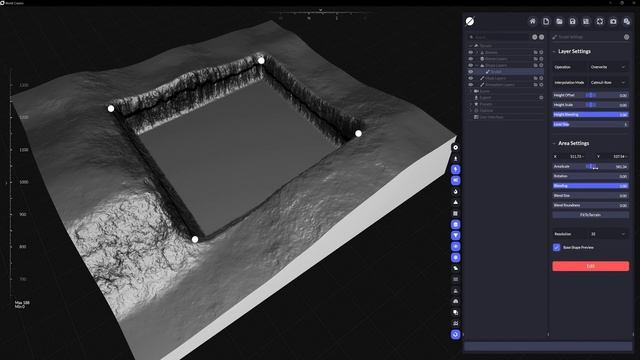Screen dimensions: 640x360
Task: Click the first round button beside the search field
Action: point(534,37)
